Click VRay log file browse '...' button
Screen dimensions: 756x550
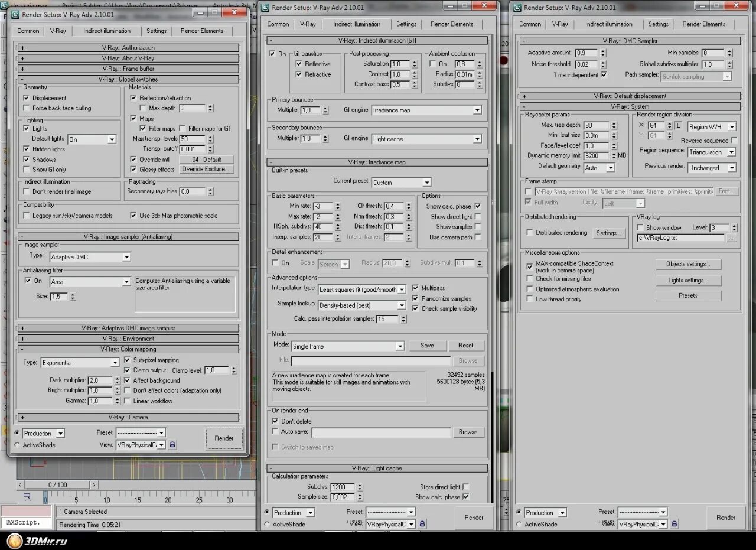click(x=731, y=237)
